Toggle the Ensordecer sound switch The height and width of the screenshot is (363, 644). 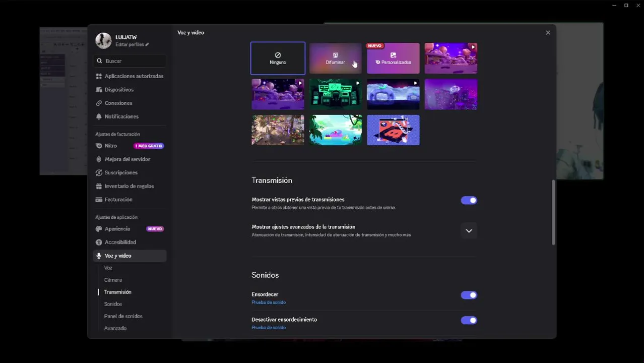pos(469,295)
